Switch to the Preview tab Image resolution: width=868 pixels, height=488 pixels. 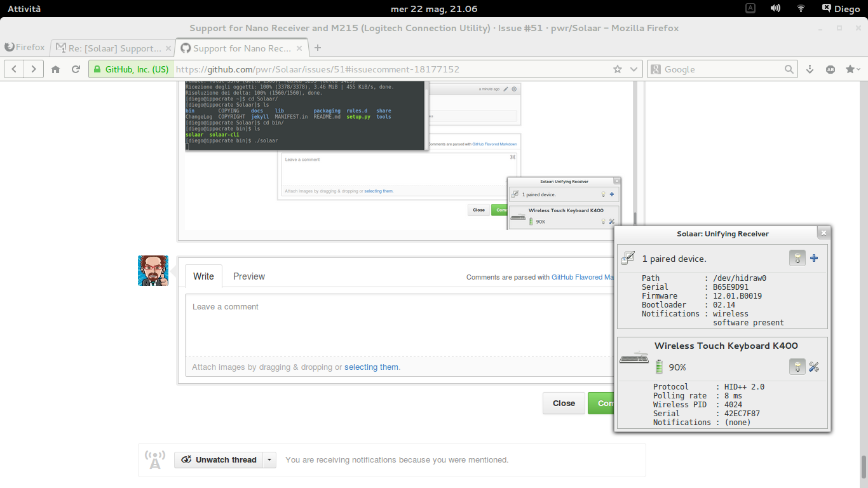click(249, 276)
